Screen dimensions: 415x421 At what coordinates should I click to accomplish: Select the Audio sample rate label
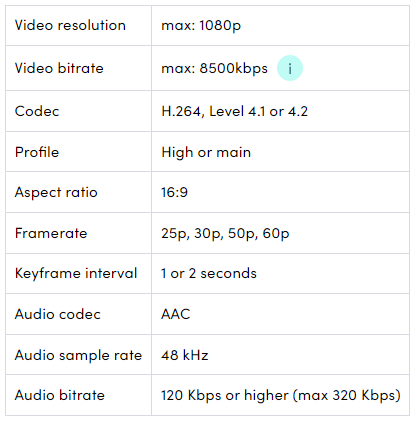[x=78, y=355]
